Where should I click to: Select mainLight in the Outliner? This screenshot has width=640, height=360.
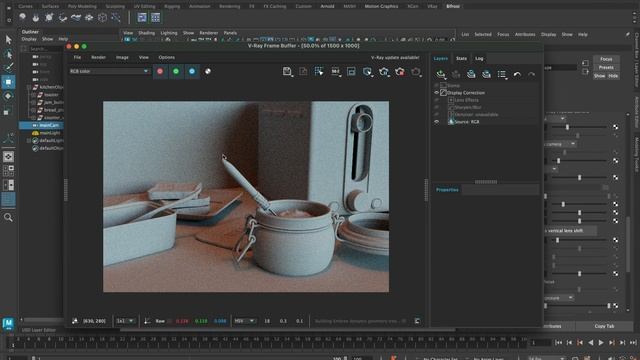coord(50,133)
